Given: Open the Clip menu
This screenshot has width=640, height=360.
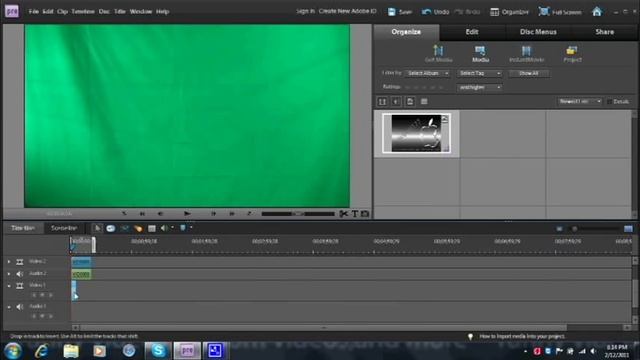Looking at the screenshot, I should coord(62,11).
